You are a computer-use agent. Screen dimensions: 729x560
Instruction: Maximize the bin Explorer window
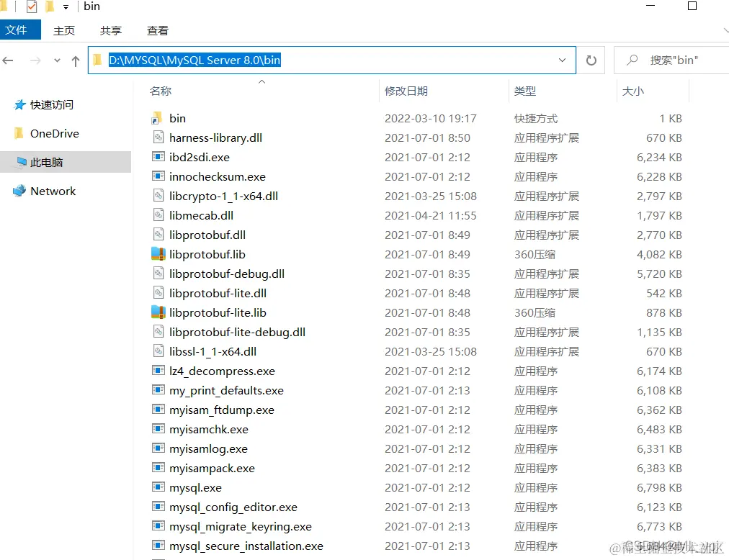(x=692, y=6)
